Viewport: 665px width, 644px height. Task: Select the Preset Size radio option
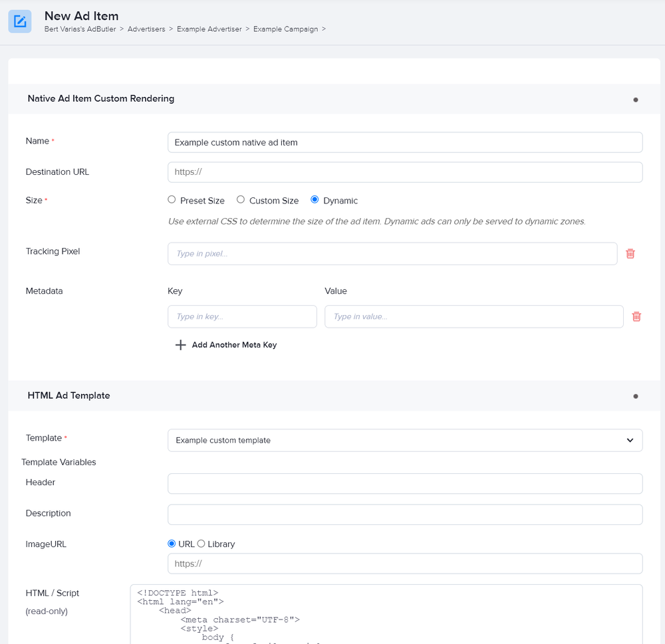coord(172,199)
